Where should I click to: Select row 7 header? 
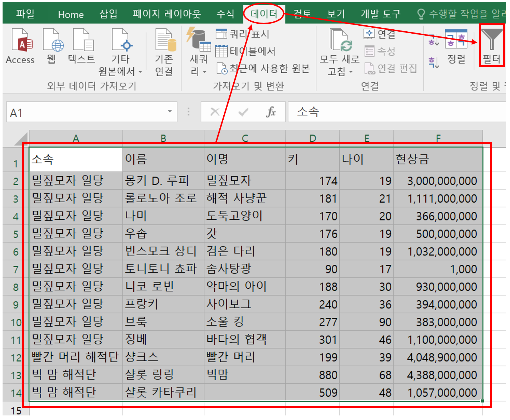point(16,269)
